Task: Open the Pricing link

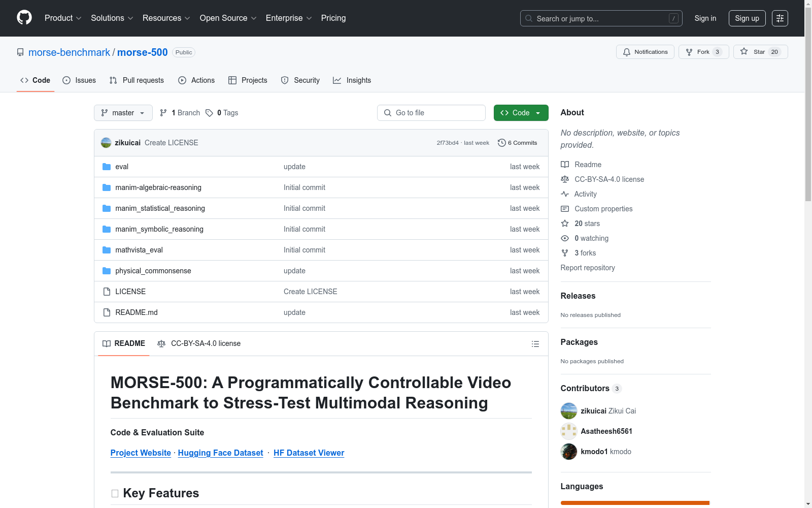Action: [x=333, y=18]
